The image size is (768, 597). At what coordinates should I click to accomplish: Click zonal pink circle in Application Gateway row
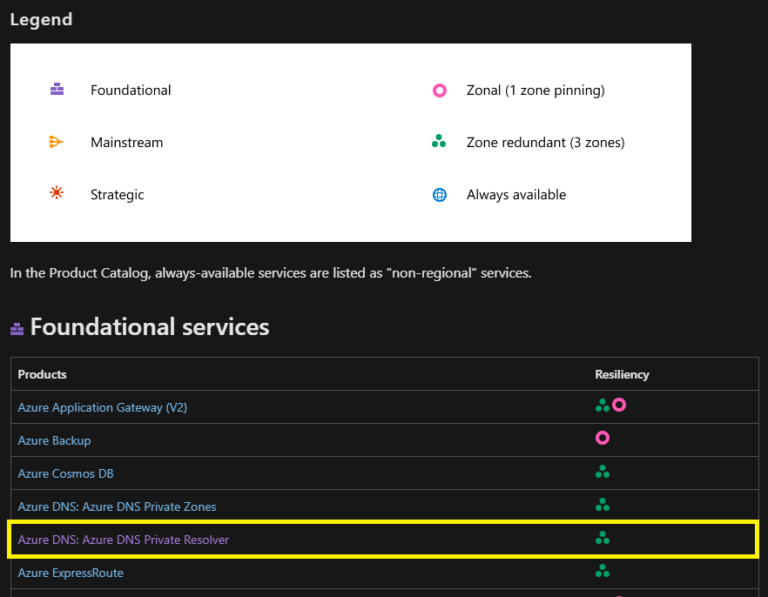619,405
